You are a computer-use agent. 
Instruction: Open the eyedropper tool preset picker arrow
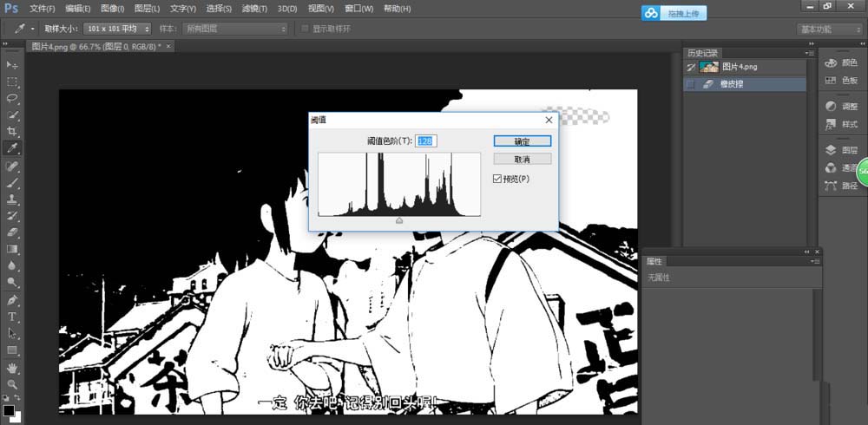[x=33, y=29]
